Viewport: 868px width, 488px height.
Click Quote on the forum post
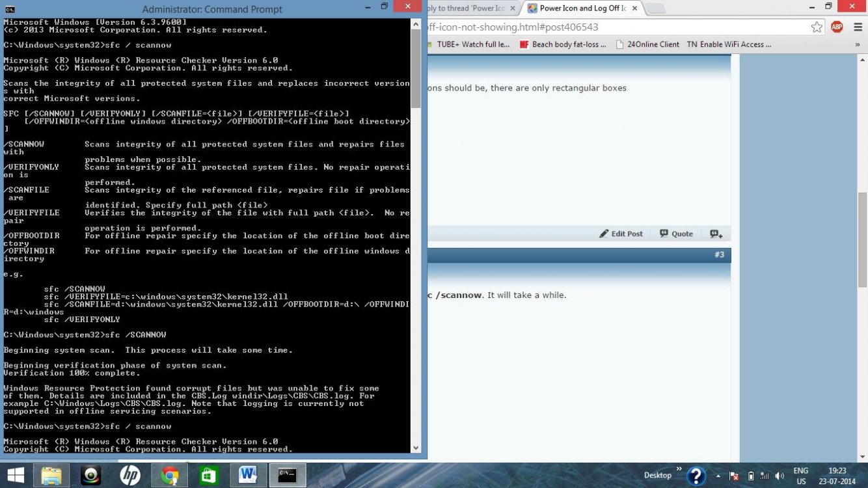pos(676,234)
